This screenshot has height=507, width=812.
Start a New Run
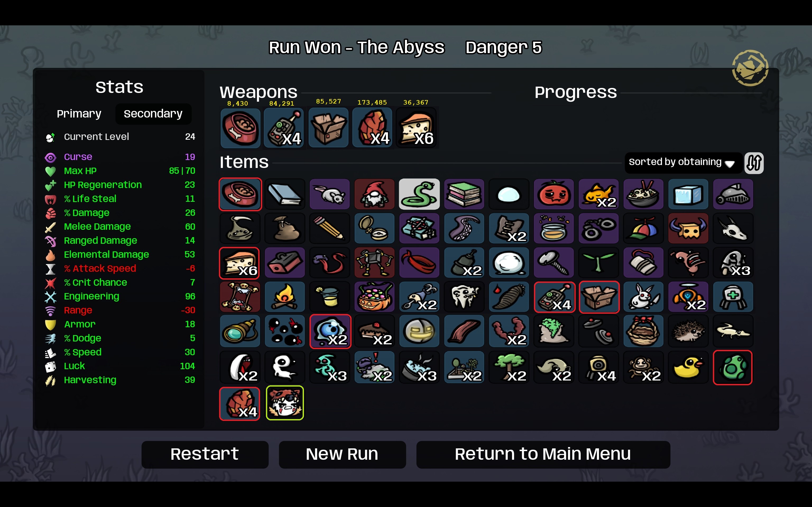click(x=342, y=454)
